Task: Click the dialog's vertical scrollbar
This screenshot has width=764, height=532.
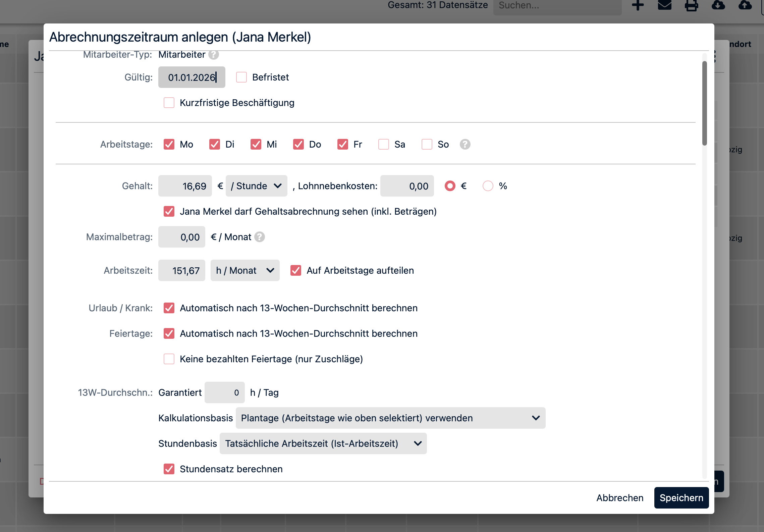Action: click(x=704, y=103)
